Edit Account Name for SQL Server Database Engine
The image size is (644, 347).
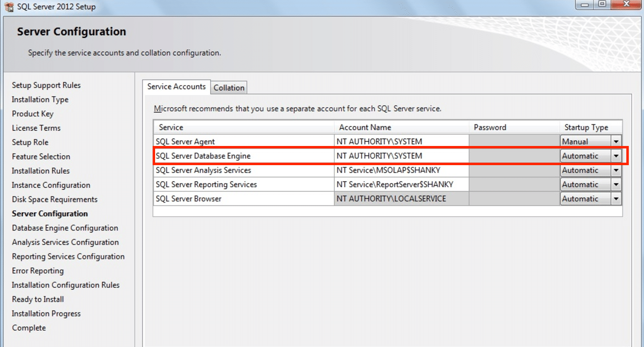[x=402, y=156]
